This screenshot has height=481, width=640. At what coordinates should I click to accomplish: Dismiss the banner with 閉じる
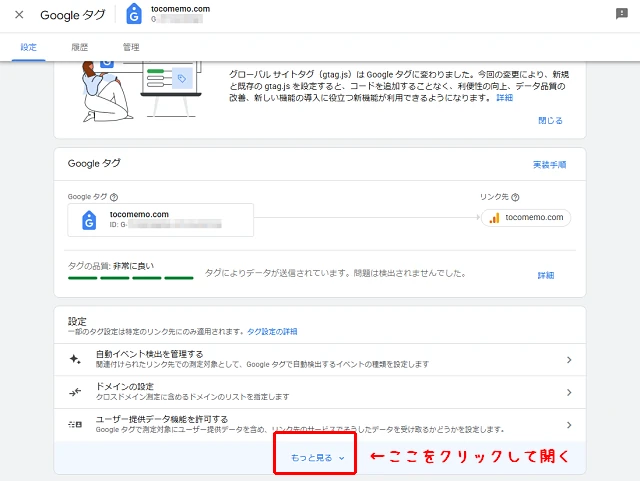pos(550,120)
